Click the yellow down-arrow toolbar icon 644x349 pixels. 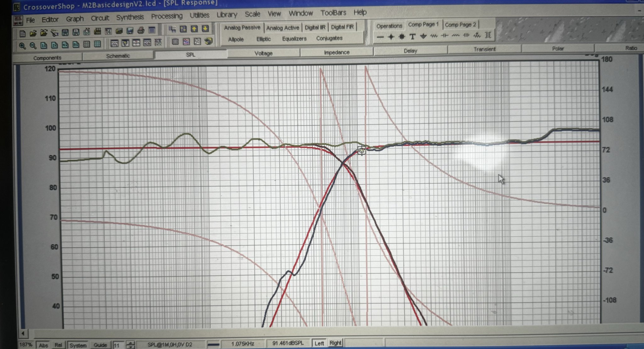[205, 29]
